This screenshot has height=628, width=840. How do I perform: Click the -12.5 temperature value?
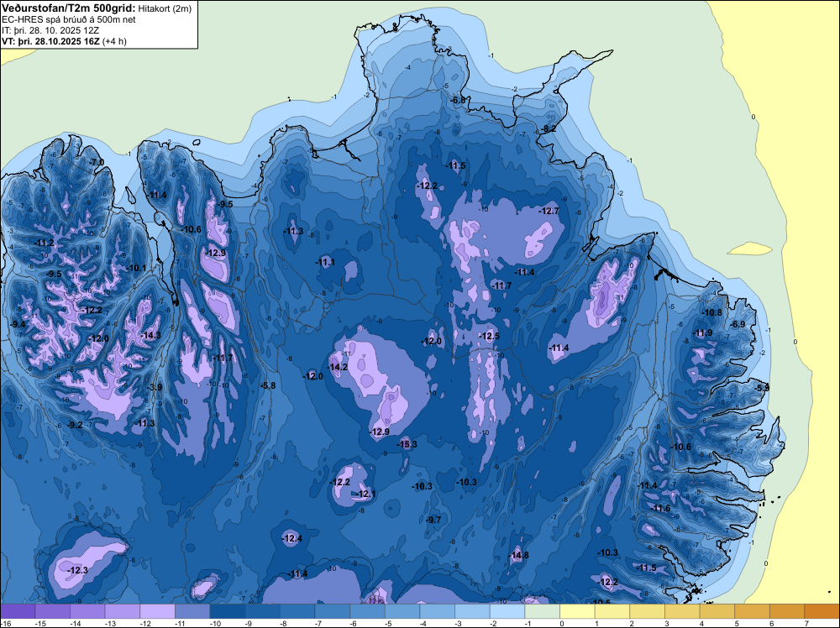tap(490, 336)
